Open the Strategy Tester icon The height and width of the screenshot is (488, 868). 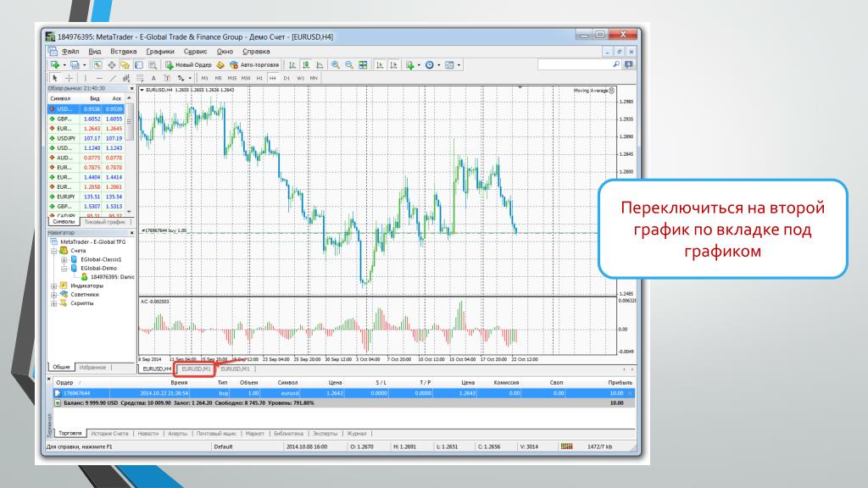click(153, 64)
